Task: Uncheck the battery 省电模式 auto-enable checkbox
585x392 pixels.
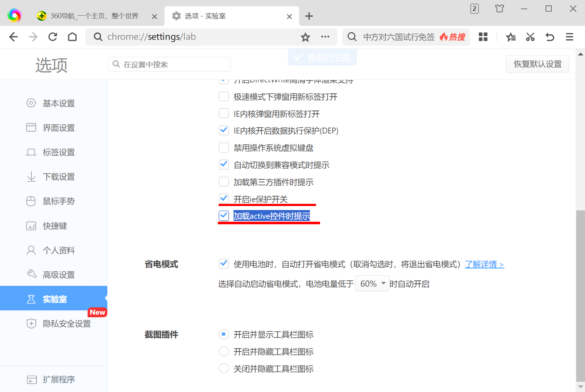Action: [x=224, y=264]
